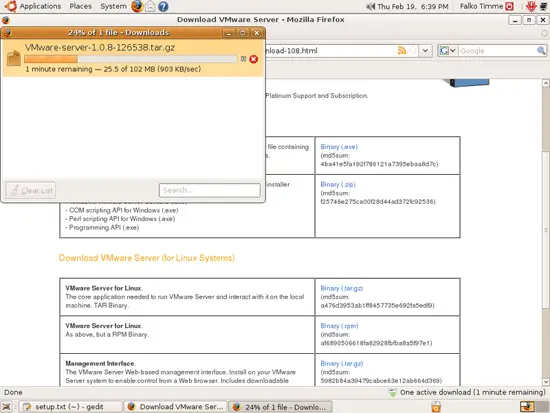This screenshot has height=413, width=550.
Task: Click the RSS feed icon in the address bar
Action: [402, 51]
